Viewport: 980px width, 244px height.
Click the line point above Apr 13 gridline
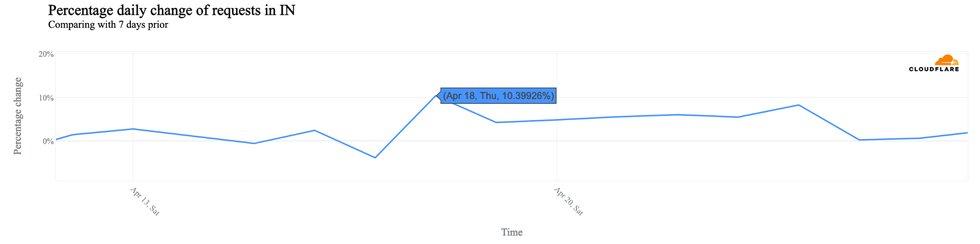(x=133, y=129)
